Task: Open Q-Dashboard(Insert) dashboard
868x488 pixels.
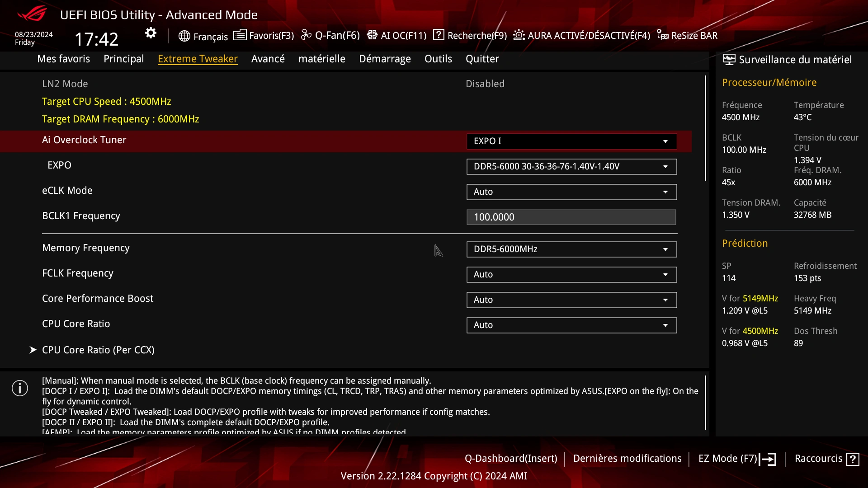Action: coord(511,458)
